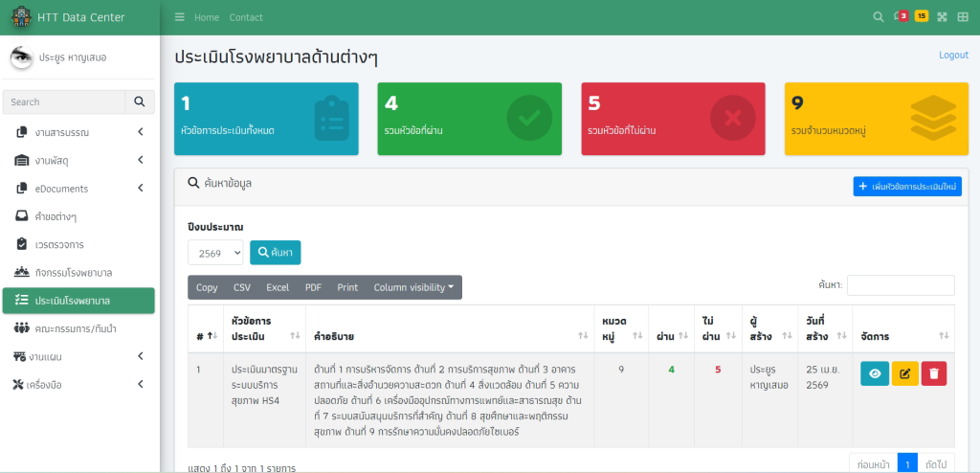This screenshot has height=473, width=980.
Task: Sort table by หมวดหมู่ column
Action: pyautogui.click(x=620, y=328)
